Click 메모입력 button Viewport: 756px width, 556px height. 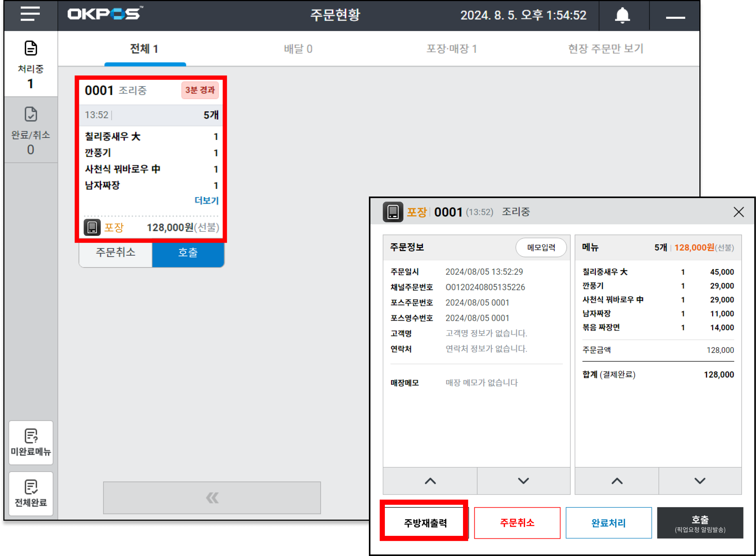541,248
